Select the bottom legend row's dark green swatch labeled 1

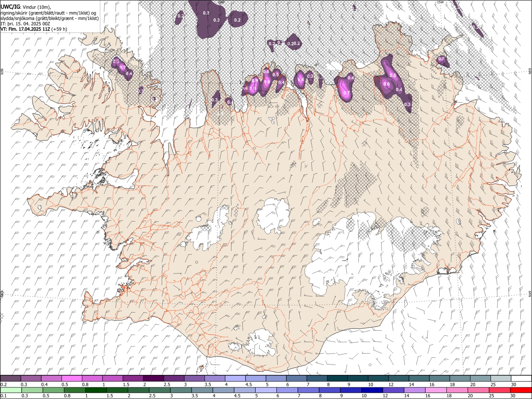click(x=96, y=390)
